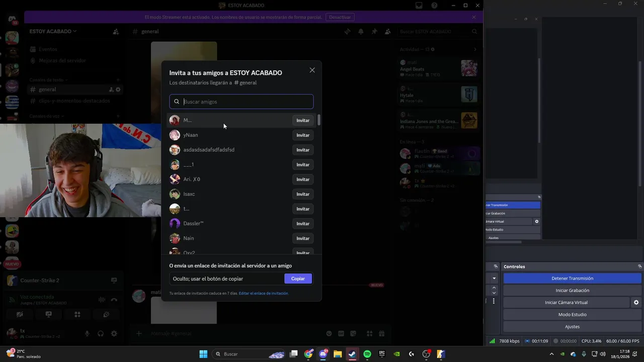Stream Counter-Strike 2 icon in game panel

tap(114, 281)
